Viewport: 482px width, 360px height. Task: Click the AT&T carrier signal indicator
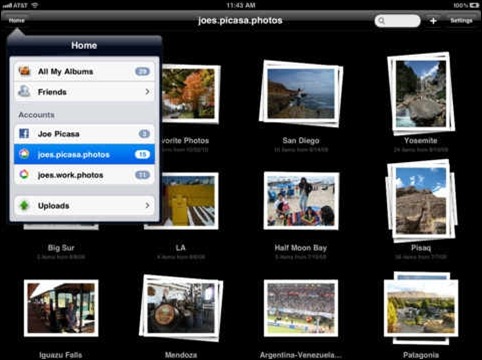pyautogui.click(x=15, y=5)
